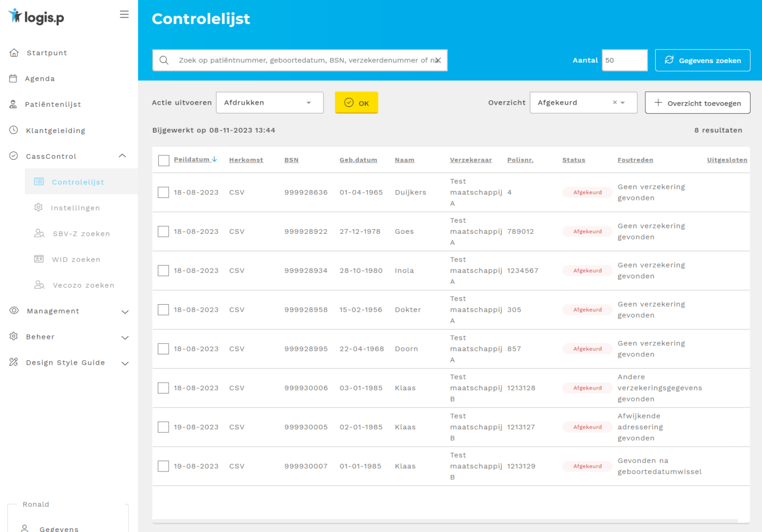Image resolution: width=762 pixels, height=532 pixels.
Task: Set focus in the Aantal input field
Action: (625, 60)
